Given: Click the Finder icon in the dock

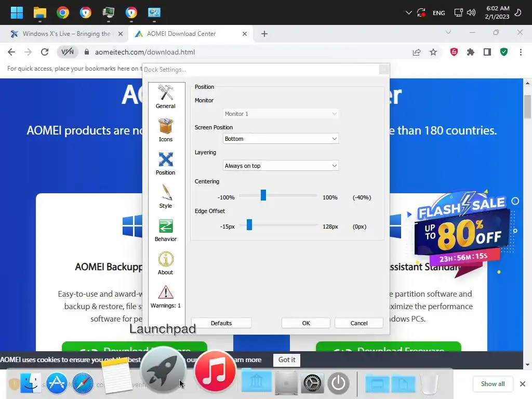Looking at the screenshot, I should tap(31, 383).
